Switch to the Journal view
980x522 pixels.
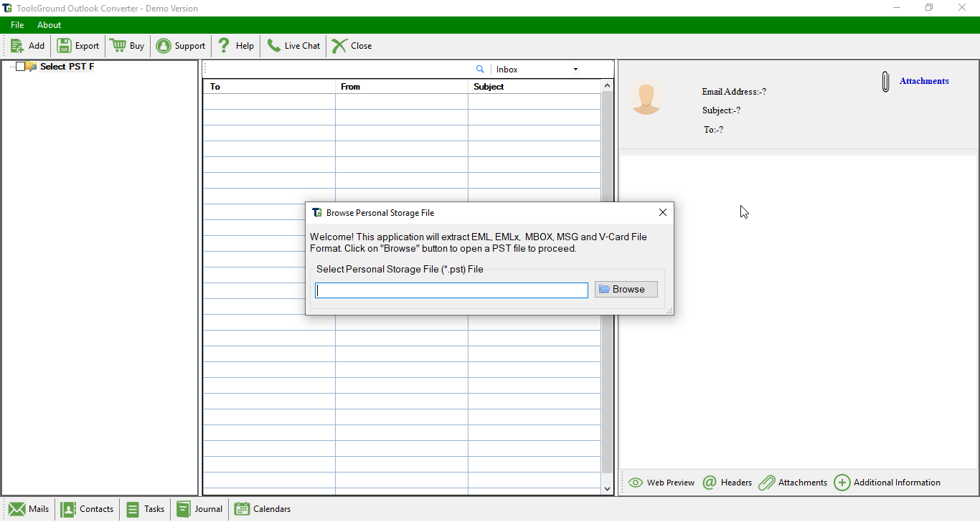click(x=199, y=509)
